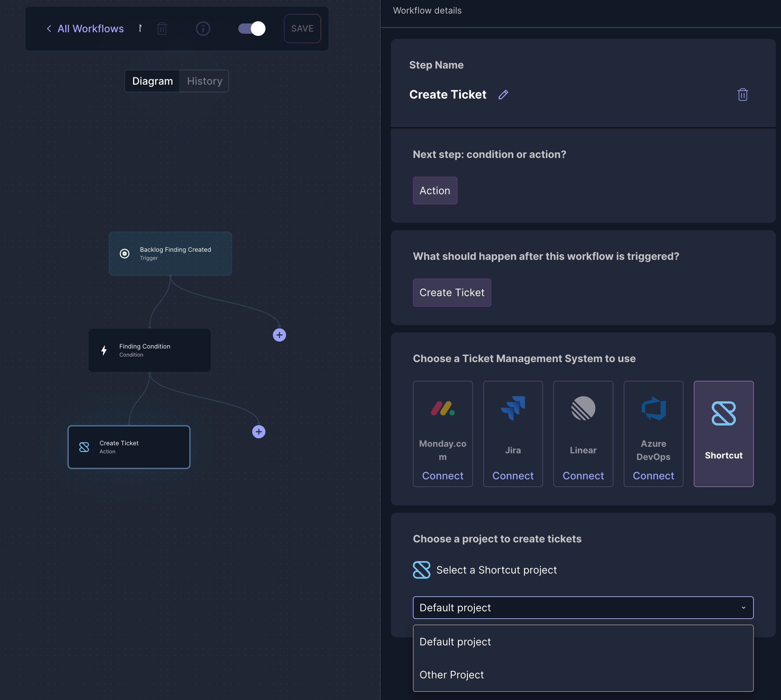
Task: Go back to All Workflows
Action: [x=85, y=29]
